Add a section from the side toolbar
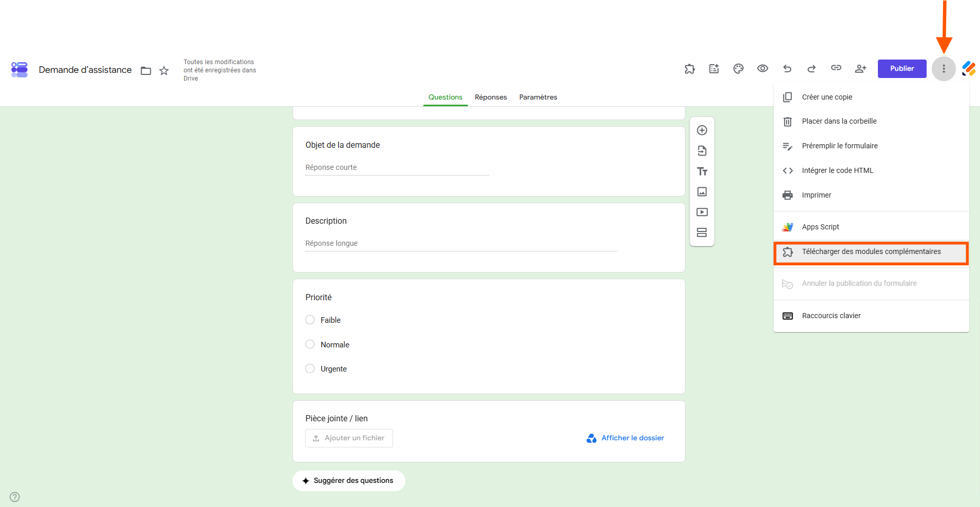Screen dimensions: 980x507 (702, 232)
